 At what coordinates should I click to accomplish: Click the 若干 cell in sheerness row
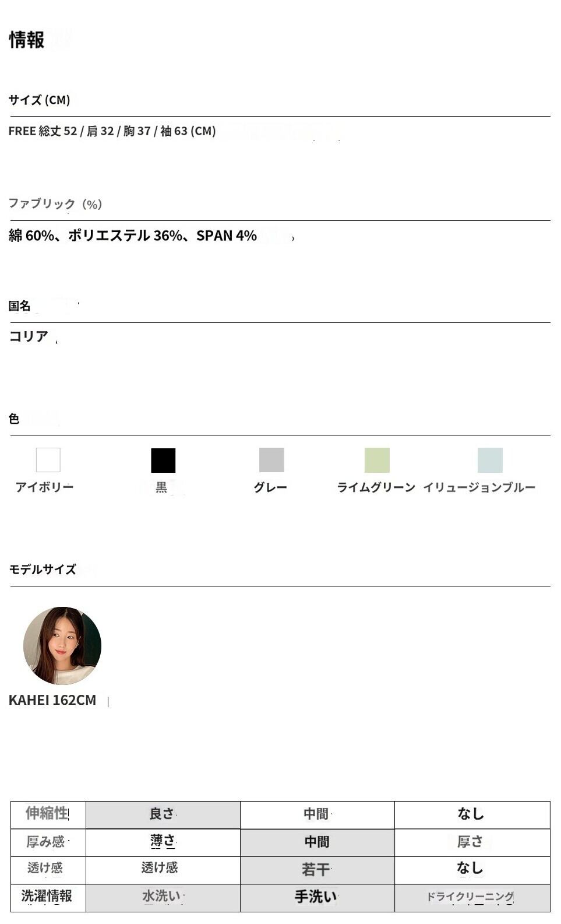pyautogui.click(x=316, y=869)
